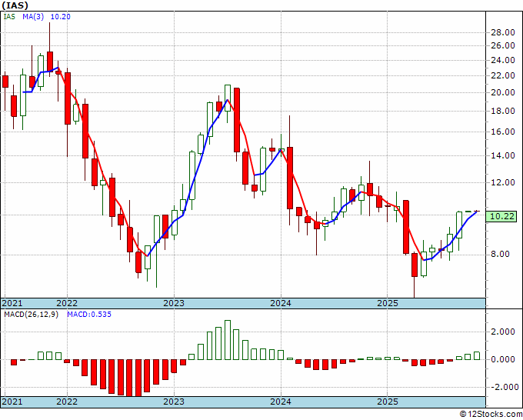This screenshot has height=420, width=523.
Task: Click the 22.00 price axis label
Action: 502,75
